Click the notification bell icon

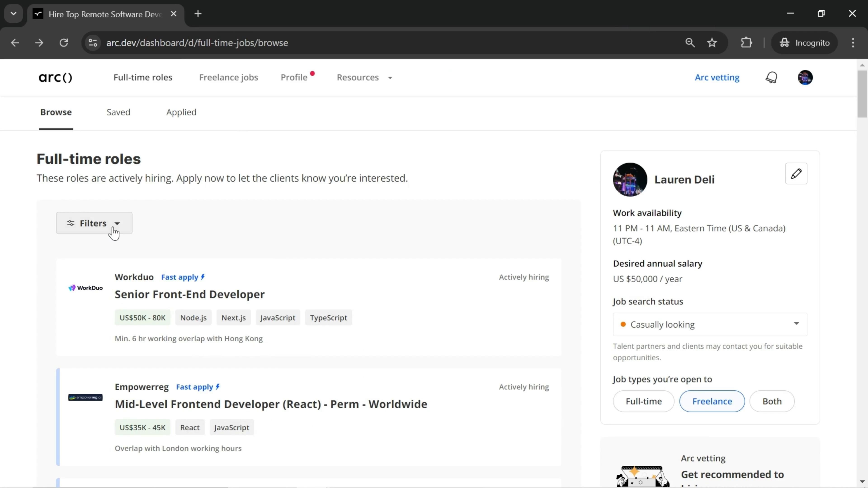click(x=771, y=77)
